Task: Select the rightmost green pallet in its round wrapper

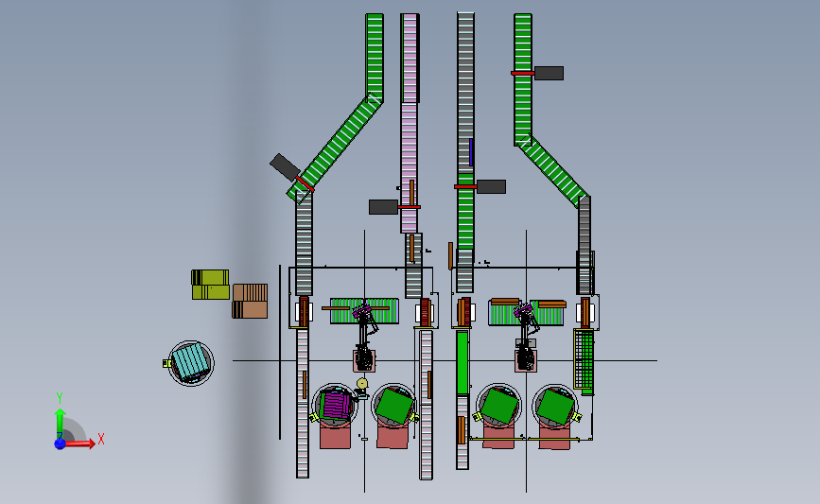Action: pyautogui.click(x=555, y=407)
